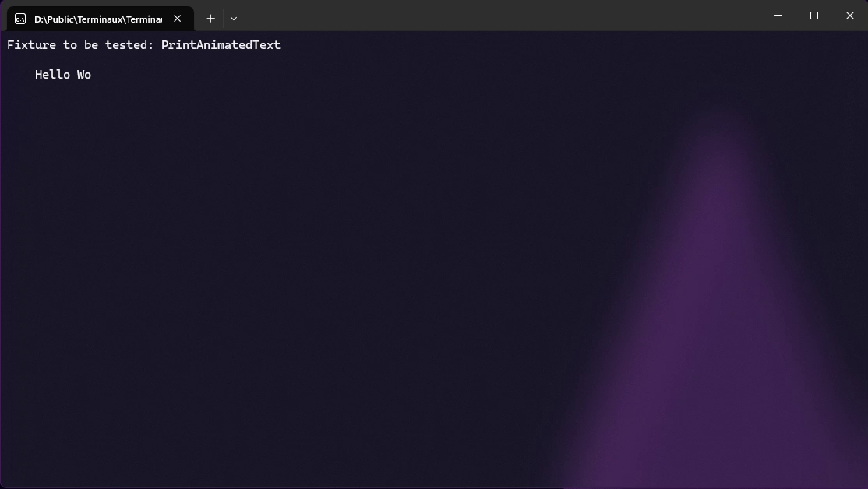Click the empty title bar area beside the dropdown

(498, 16)
